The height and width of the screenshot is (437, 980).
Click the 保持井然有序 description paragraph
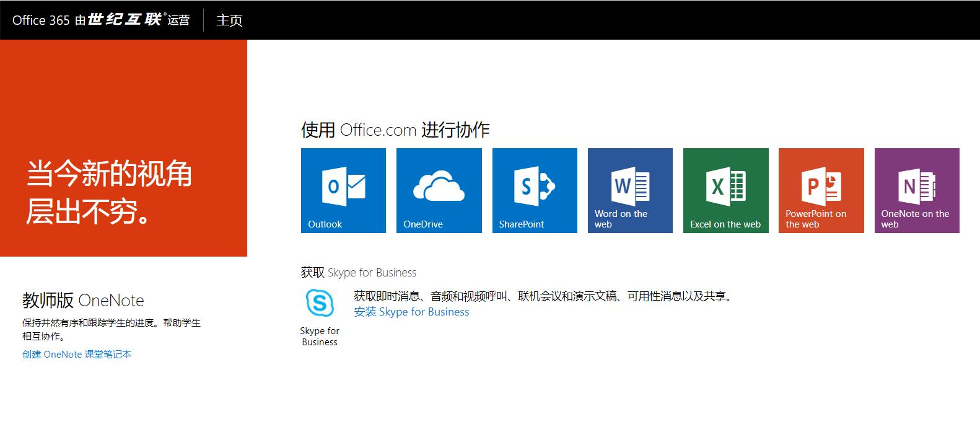pyautogui.click(x=112, y=329)
